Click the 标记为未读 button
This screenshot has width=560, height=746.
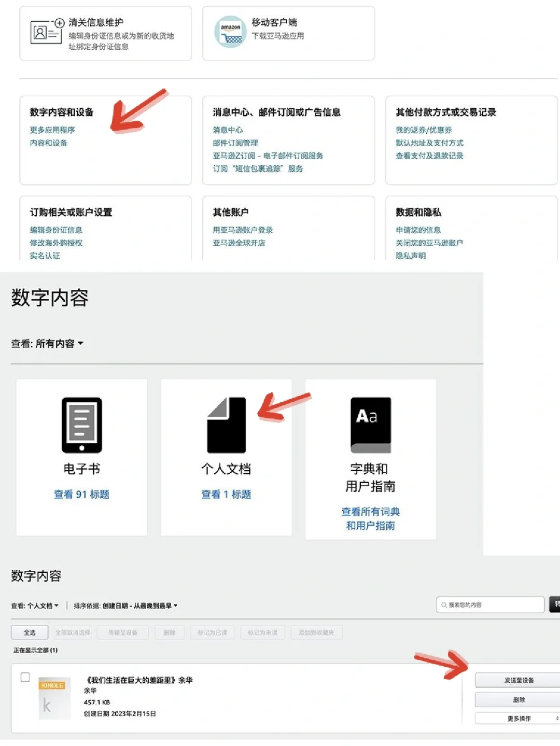click(262, 632)
